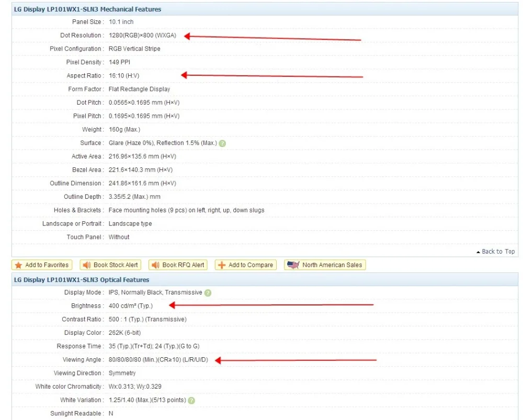Select the 35 (Typ.)(Tr+Td) response time value
Screen dimensions: 523x420
click(154, 346)
